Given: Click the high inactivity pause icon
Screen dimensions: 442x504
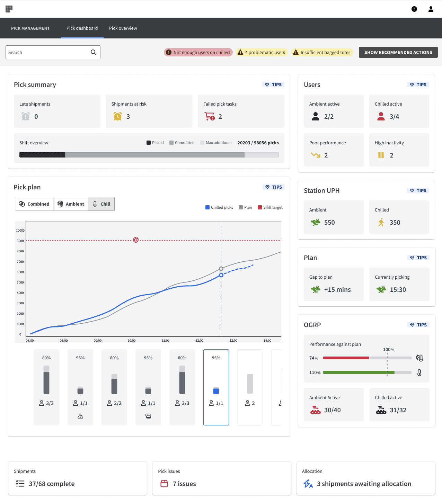Looking at the screenshot, I should pyautogui.click(x=381, y=155).
